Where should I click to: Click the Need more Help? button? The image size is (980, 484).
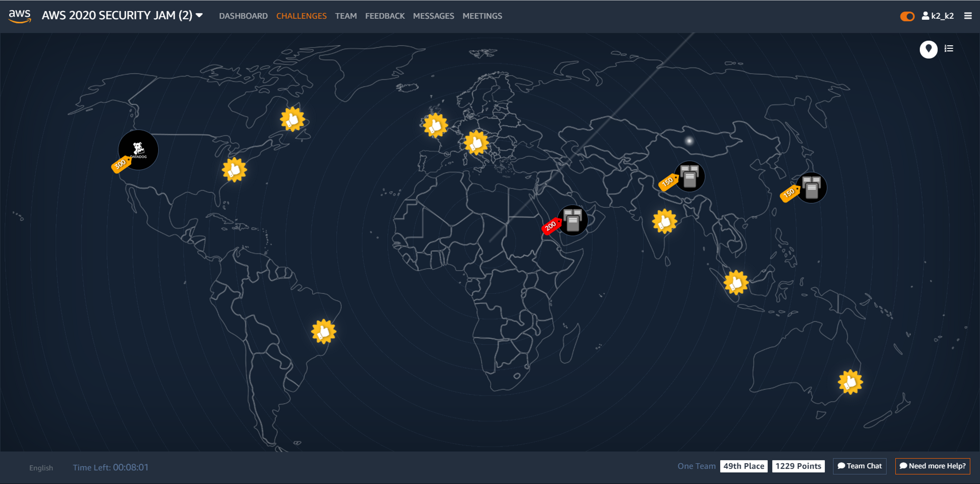point(932,466)
